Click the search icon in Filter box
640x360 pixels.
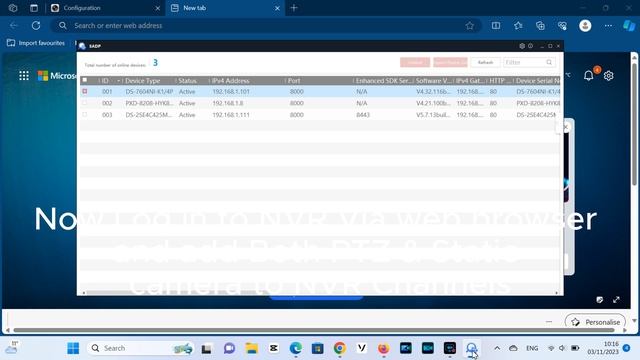click(x=549, y=62)
